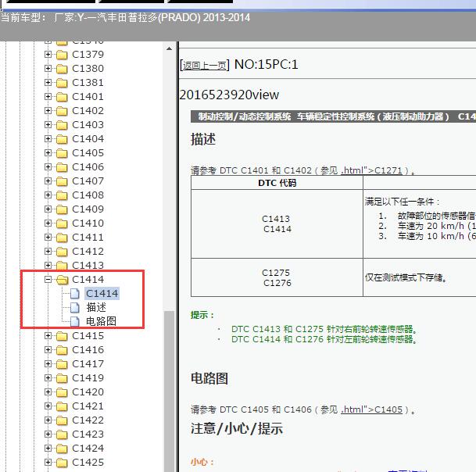Screen dimensions: 476x472
Task: Select the highlighted C1414 document entry
Action: (102, 294)
